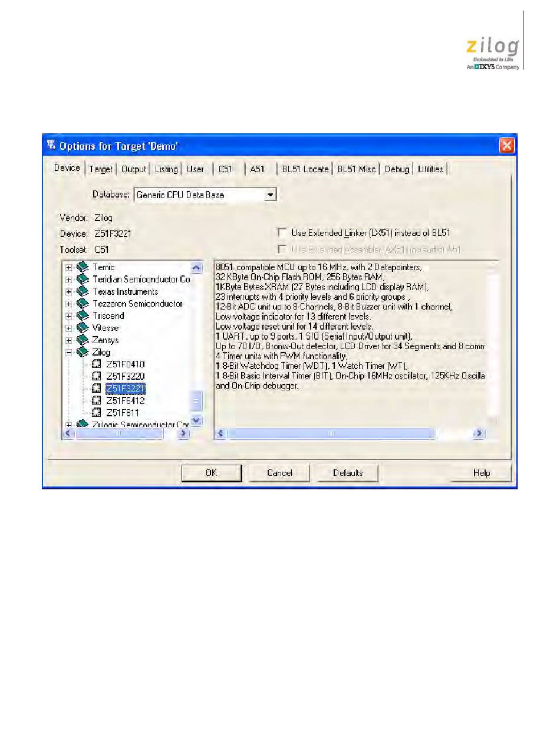Select the Teridian Semiconductor Co vendor entry

pyautogui.click(x=141, y=280)
